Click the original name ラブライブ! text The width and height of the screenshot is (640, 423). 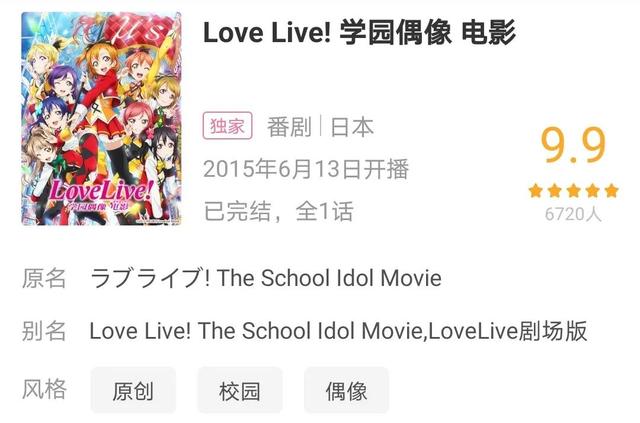click(x=150, y=278)
